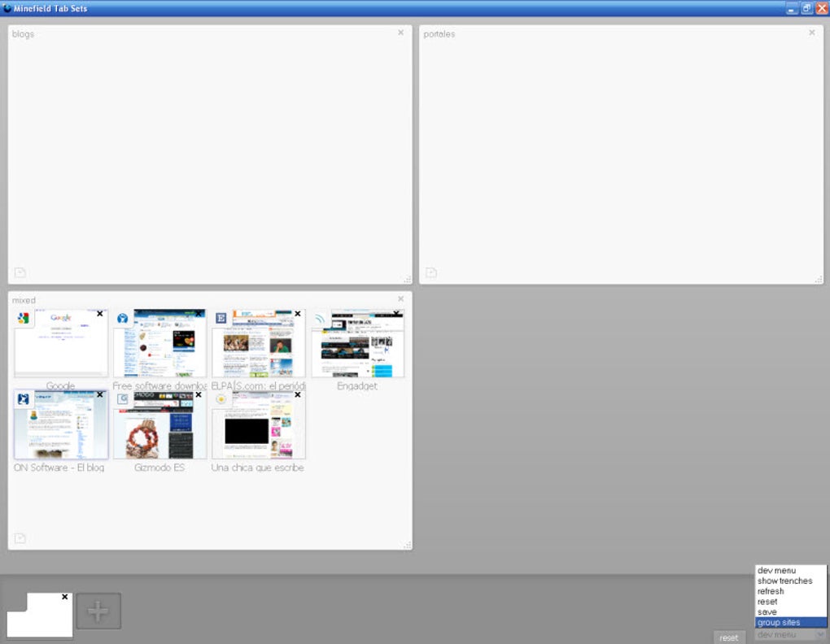Click the resize handle of the mixed group
This screenshot has height=644, width=830.
(408, 542)
